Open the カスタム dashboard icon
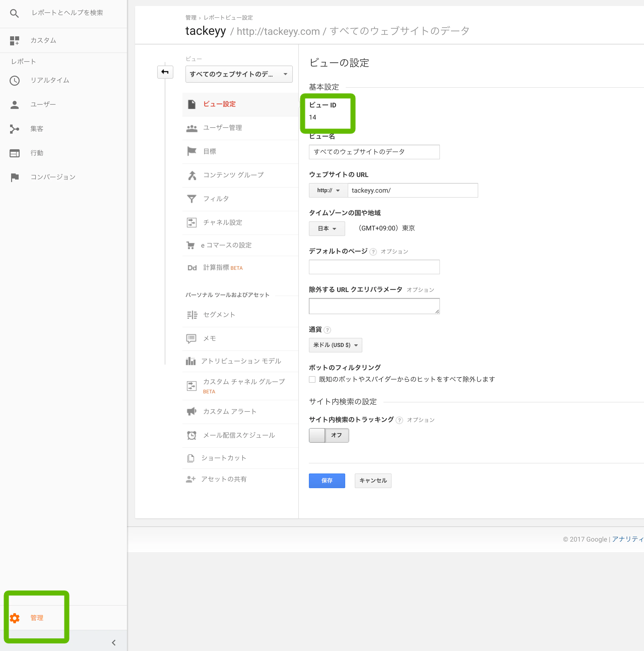 pyautogui.click(x=14, y=40)
